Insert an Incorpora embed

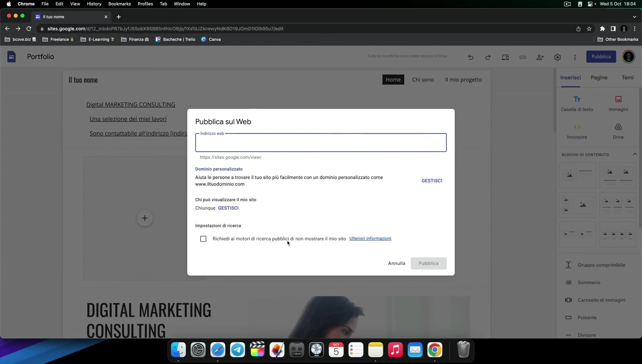(x=577, y=131)
